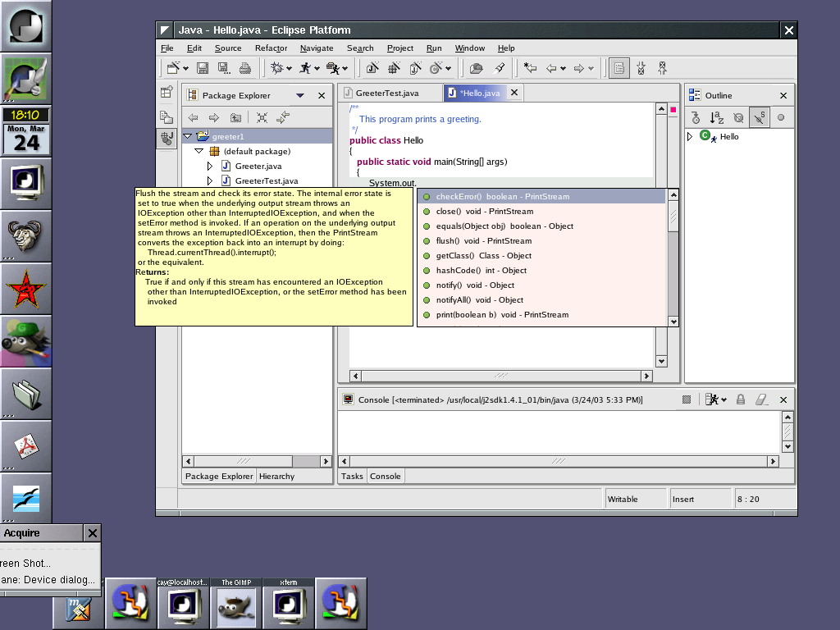
Task: Go to previous problem toolbar icon
Action: (662, 68)
